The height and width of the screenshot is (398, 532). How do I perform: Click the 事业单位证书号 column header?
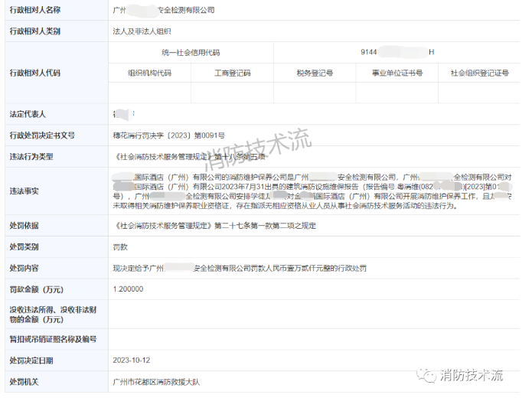[x=397, y=73]
